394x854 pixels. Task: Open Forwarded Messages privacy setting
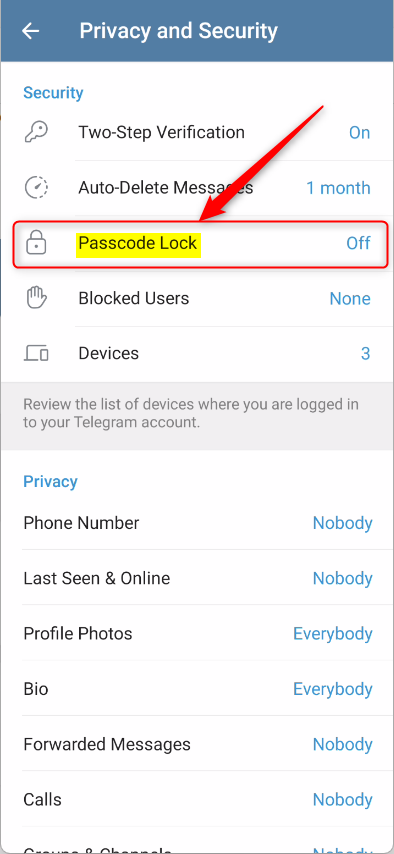pos(197,744)
